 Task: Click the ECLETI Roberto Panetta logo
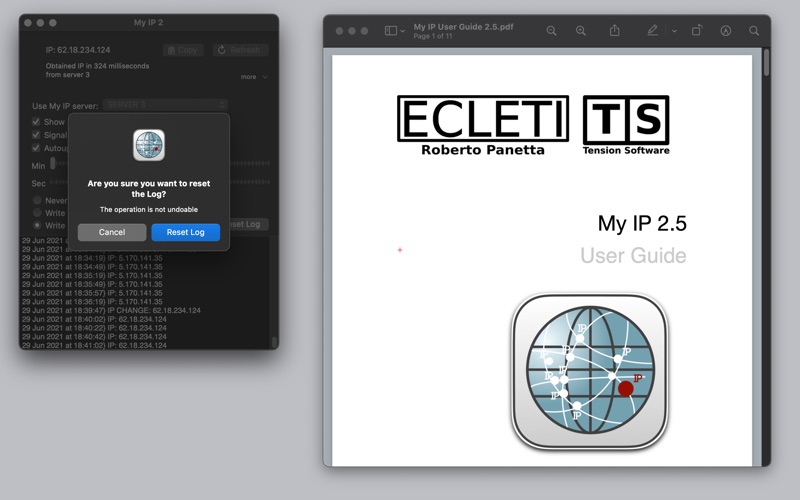[483, 126]
